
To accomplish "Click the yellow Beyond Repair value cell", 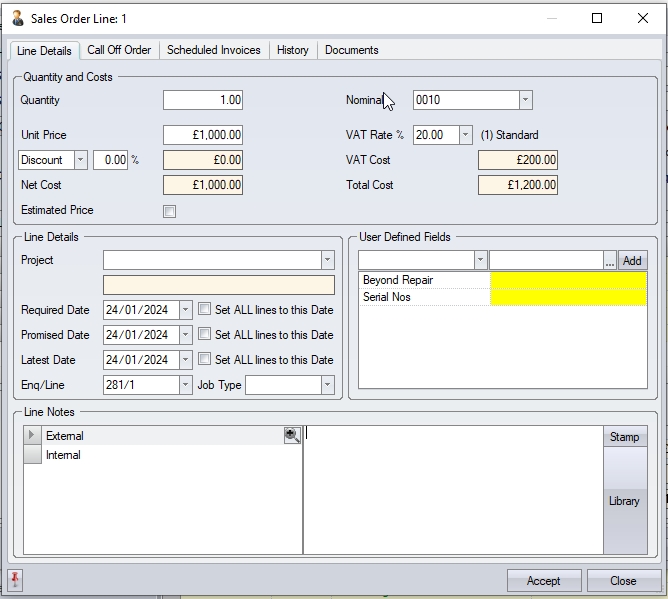I will click(568, 280).
